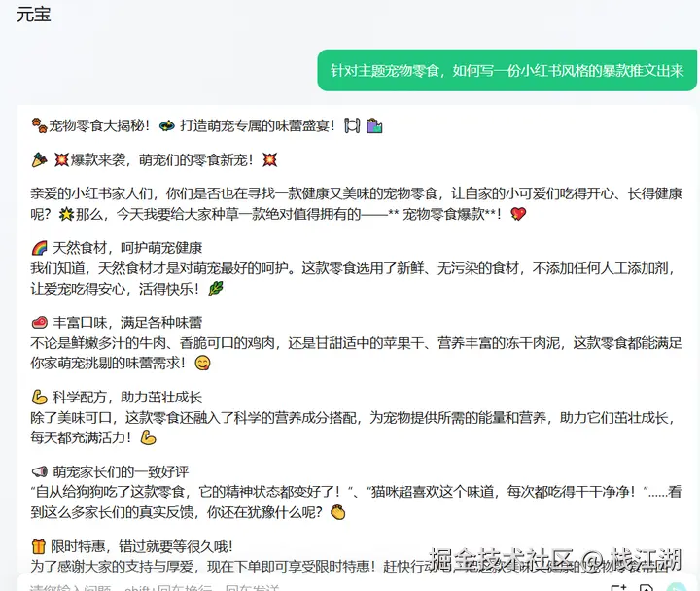
Task: Click the megaphone emoji before 萌宠家长们
Action: tap(39, 471)
